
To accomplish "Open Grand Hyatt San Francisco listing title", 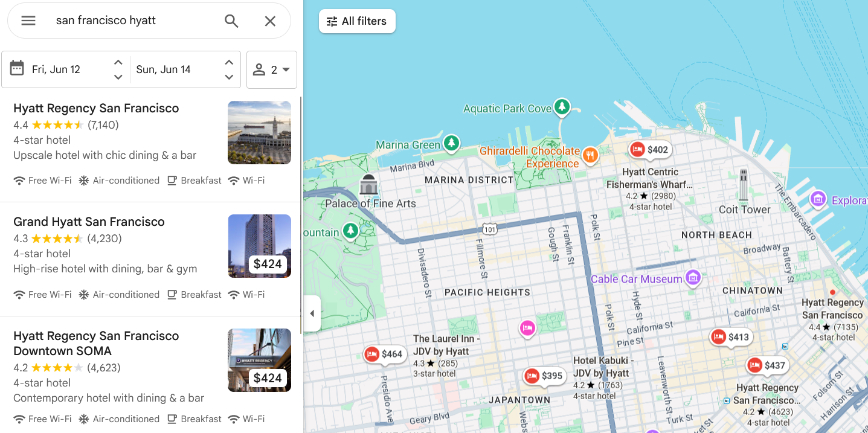I will [89, 222].
